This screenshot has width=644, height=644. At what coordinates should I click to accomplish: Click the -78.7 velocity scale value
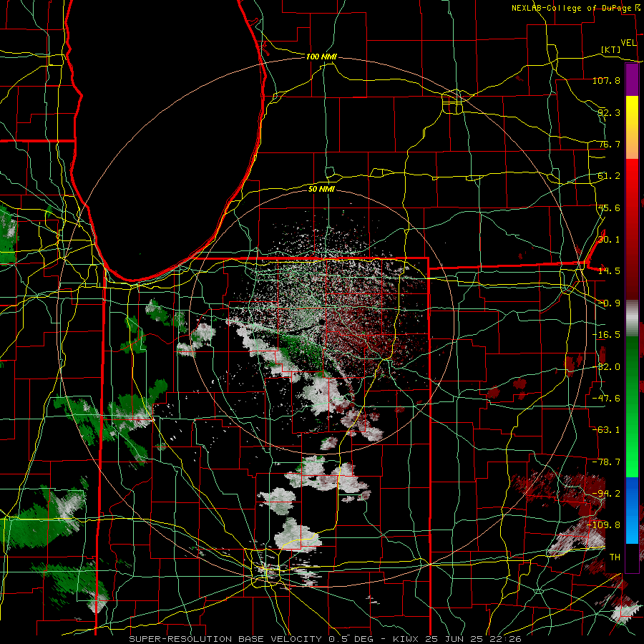(606, 462)
